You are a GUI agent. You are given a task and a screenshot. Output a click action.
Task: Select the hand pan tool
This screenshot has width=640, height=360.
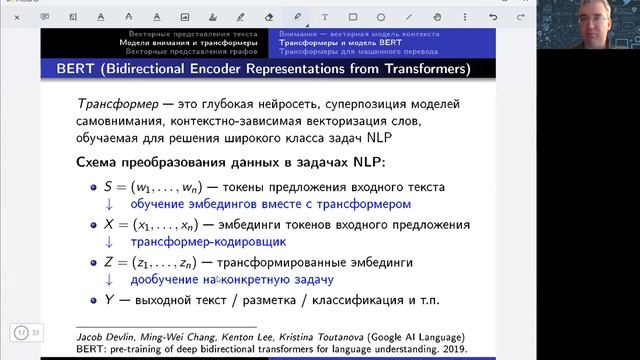click(437, 17)
